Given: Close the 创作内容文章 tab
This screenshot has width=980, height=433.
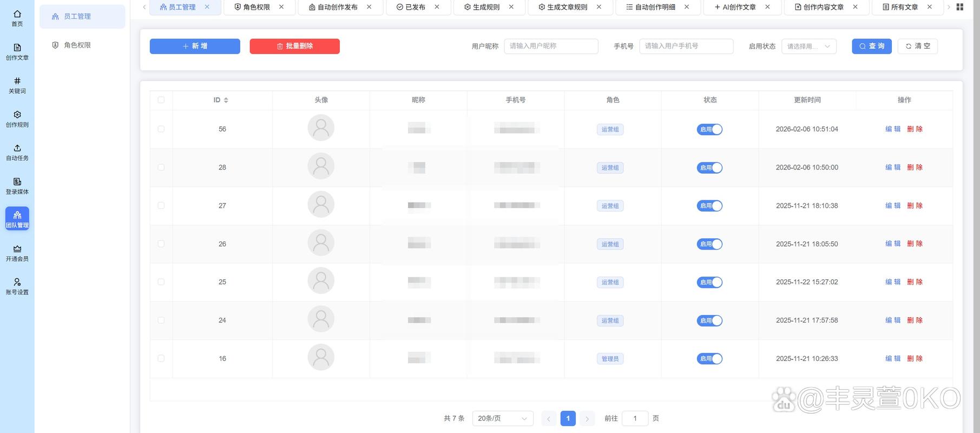Looking at the screenshot, I should coord(855,7).
